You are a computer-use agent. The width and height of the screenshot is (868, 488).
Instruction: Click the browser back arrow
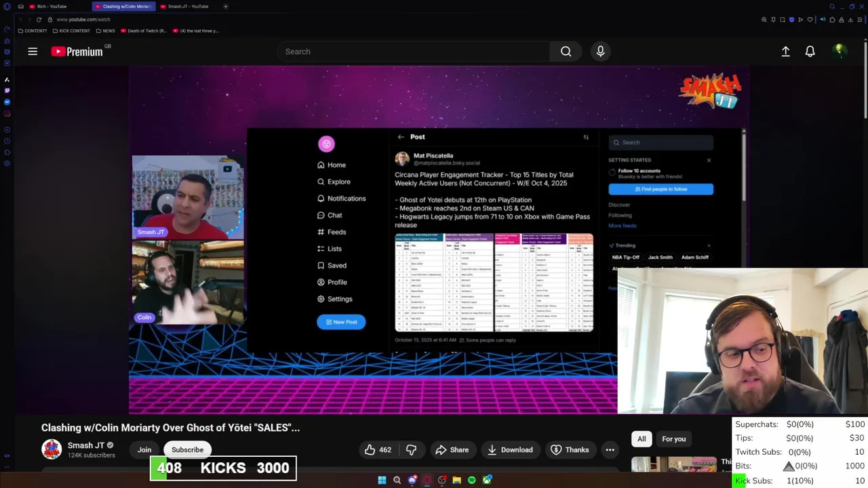point(20,20)
